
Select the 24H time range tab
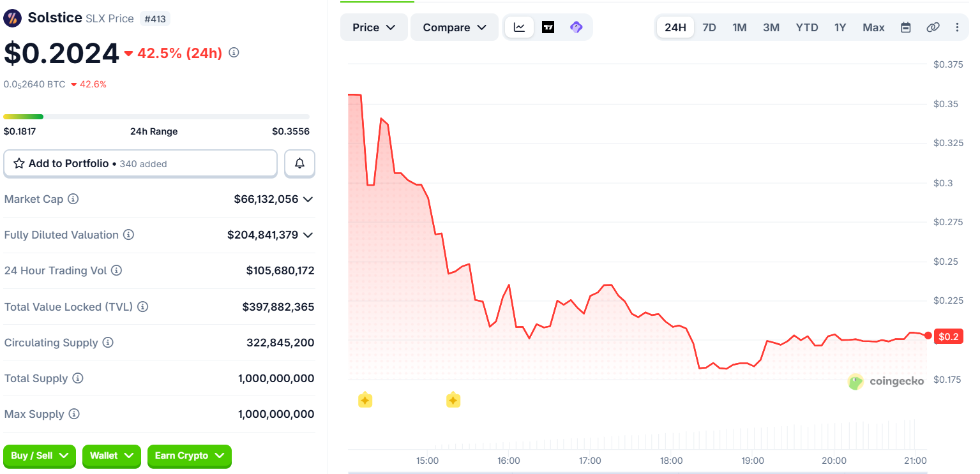tap(675, 27)
